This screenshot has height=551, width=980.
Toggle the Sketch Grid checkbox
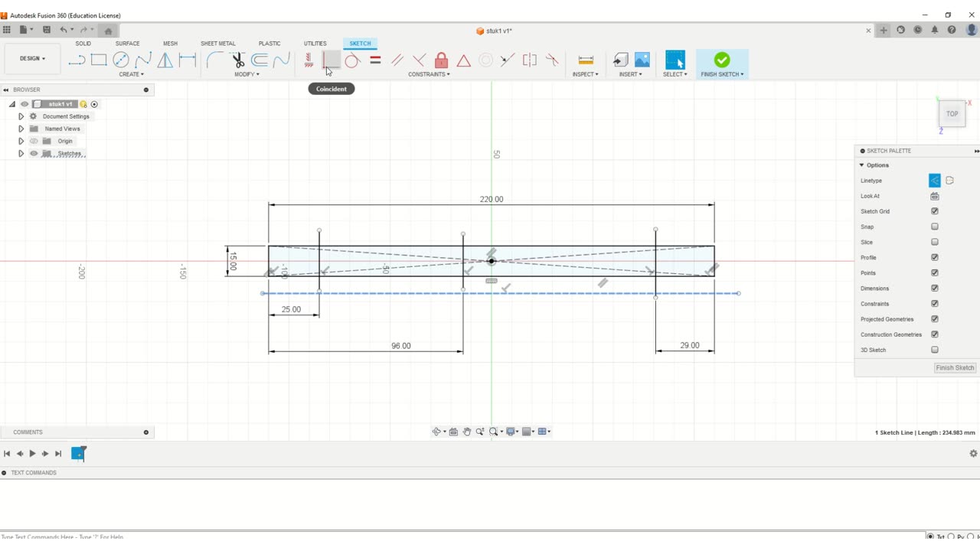[x=935, y=211]
